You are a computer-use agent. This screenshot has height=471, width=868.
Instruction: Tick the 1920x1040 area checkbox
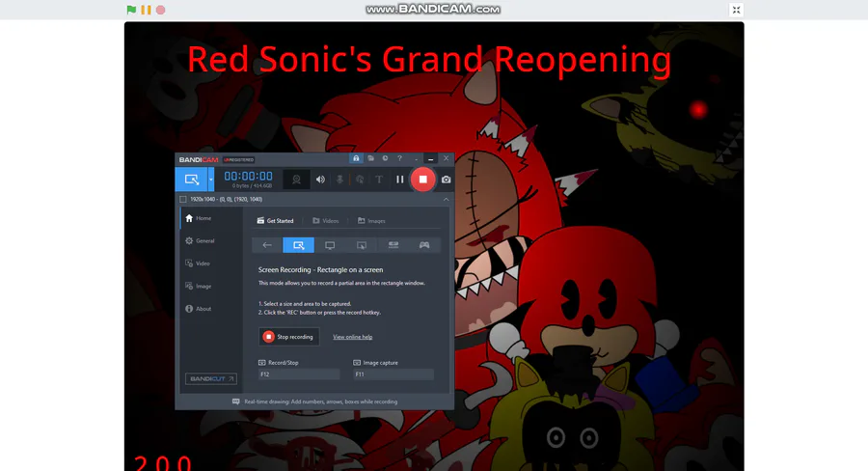(x=183, y=200)
